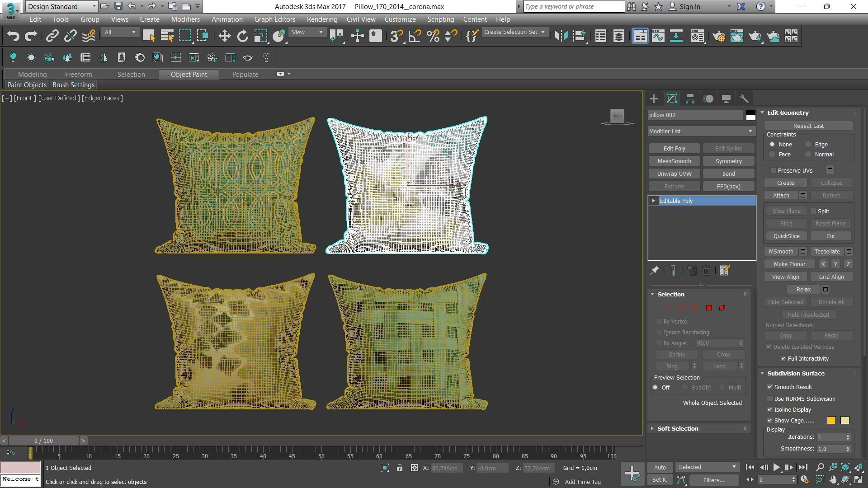
Task: Click the Redo arrow in main toolbar
Action: click(x=31, y=36)
